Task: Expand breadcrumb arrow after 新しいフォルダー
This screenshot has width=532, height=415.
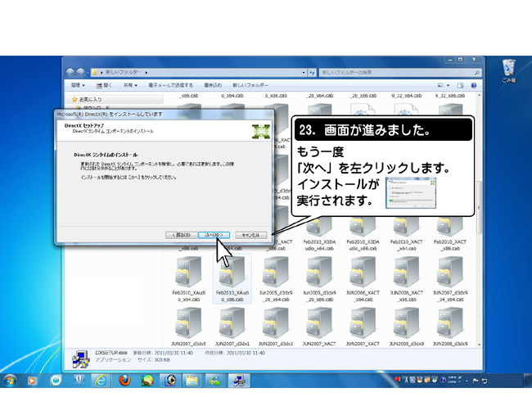Action: (147, 73)
